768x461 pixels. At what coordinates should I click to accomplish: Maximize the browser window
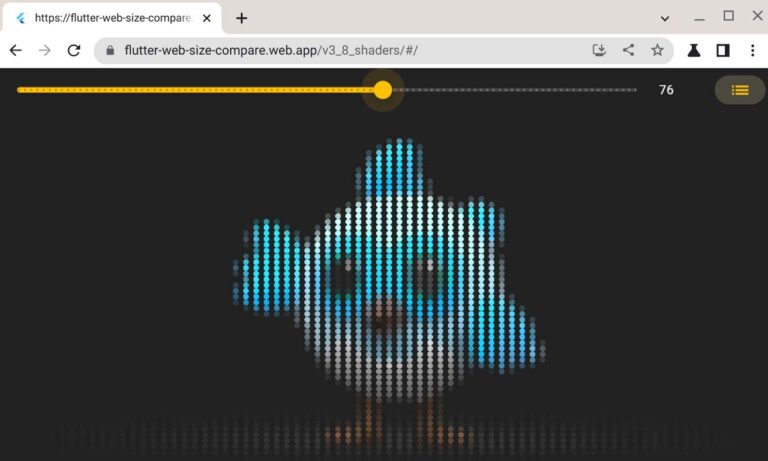pos(729,16)
